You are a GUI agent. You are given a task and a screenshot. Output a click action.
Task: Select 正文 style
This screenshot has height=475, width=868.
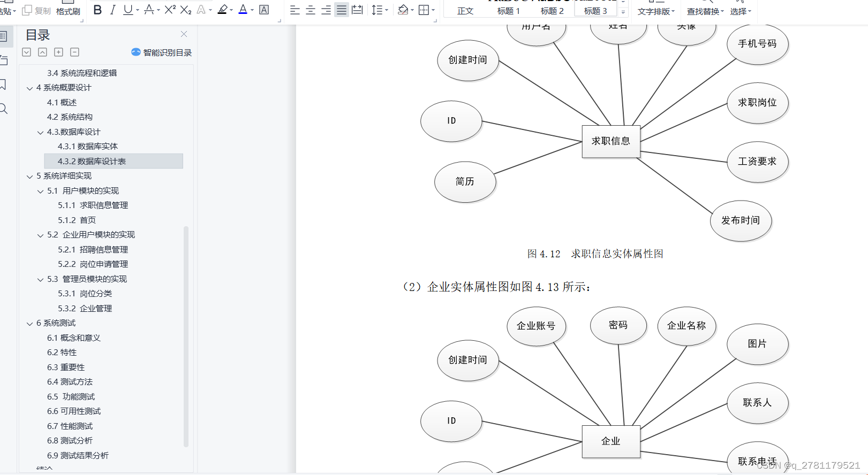coord(465,11)
